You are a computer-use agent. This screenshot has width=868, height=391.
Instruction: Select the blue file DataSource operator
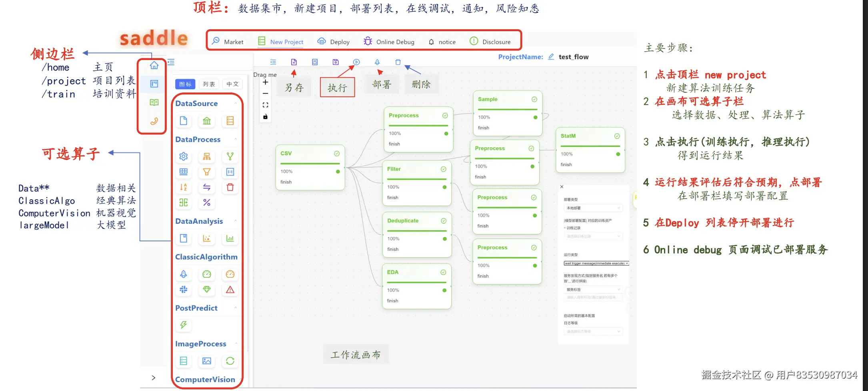pos(184,121)
